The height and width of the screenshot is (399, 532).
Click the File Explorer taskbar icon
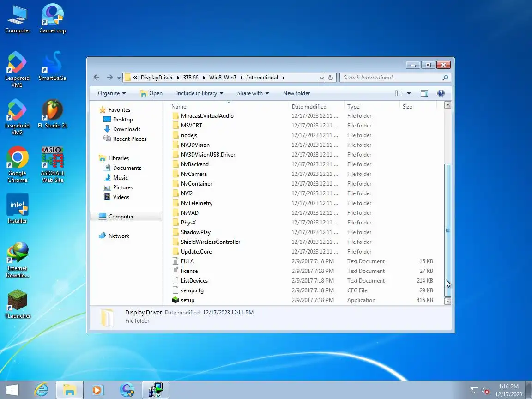click(69, 390)
